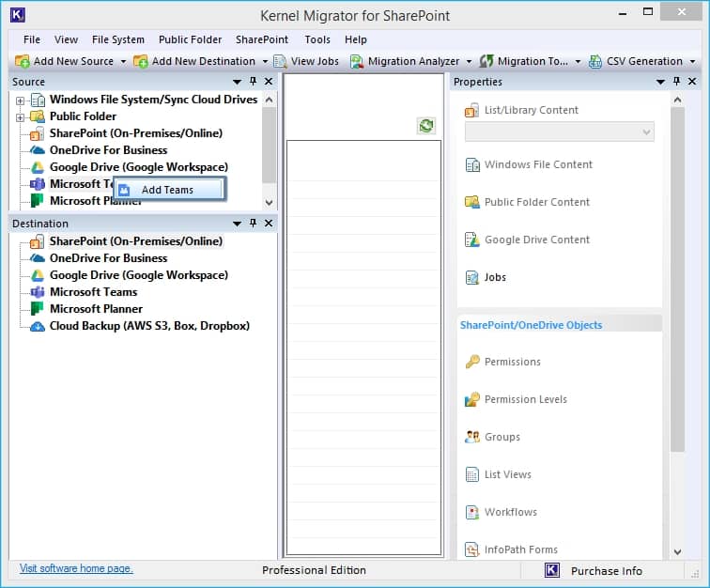
Task: Open the File menu
Action: (x=32, y=39)
